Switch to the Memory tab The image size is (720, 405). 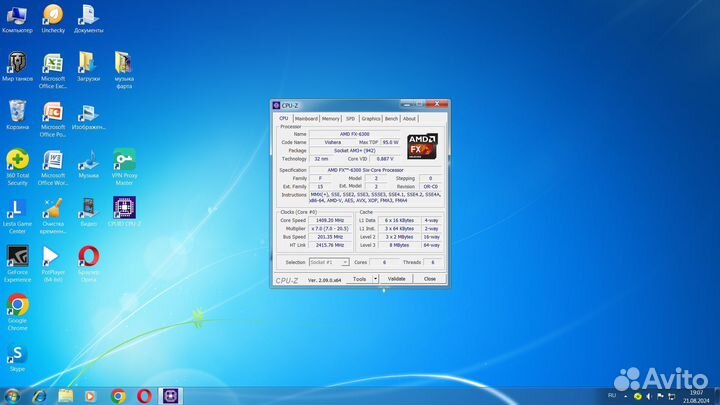coord(331,118)
